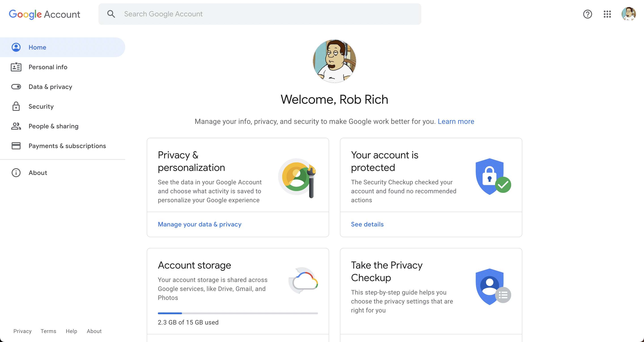This screenshot has height=342, width=644.
Task: Click the Help button at bottom
Action: tap(71, 331)
